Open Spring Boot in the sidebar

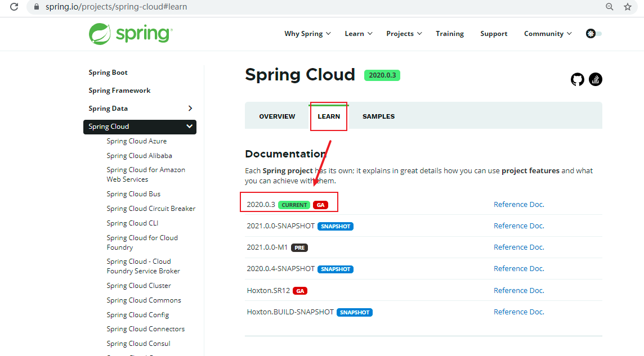pyautogui.click(x=108, y=73)
